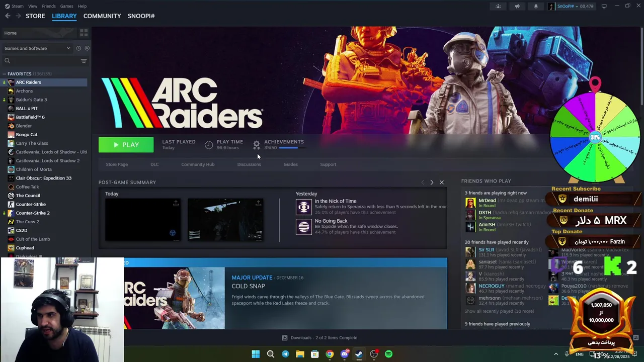Open friend MrDead's avatar
The image size is (644, 362).
pyautogui.click(x=470, y=203)
